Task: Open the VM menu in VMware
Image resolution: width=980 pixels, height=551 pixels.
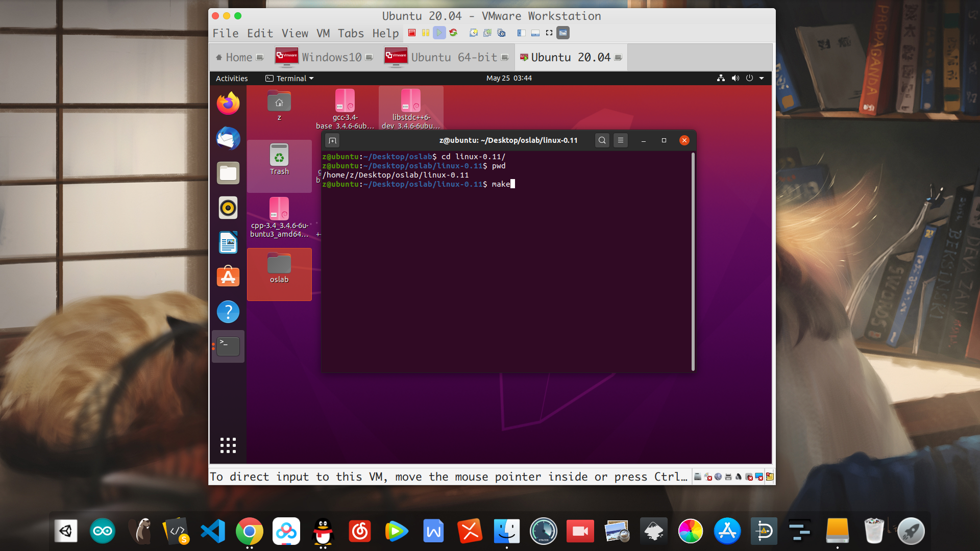Action: (x=323, y=33)
